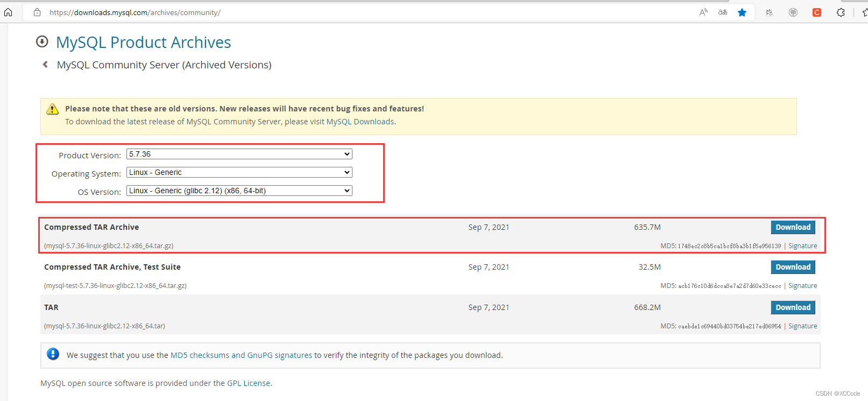Click the MD5 hash of Compressed TAR Archive
The height and width of the screenshot is (401, 868).
click(729, 246)
